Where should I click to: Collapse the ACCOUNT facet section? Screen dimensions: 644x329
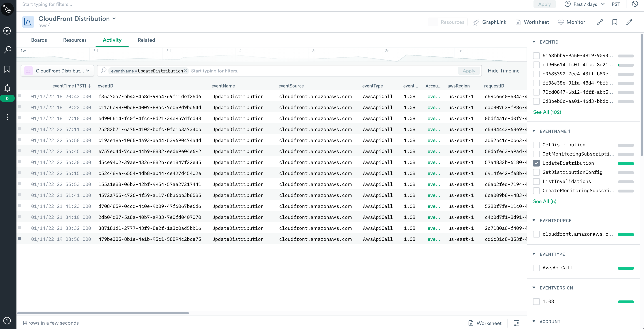point(534,321)
